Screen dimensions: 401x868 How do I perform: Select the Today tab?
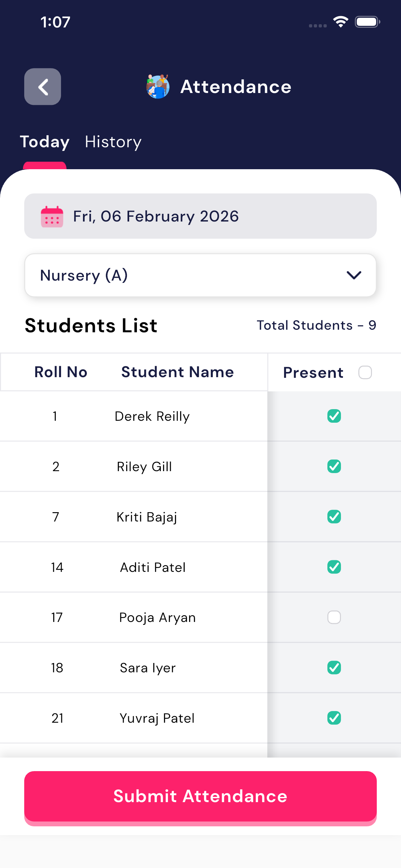click(x=45, y=142)
